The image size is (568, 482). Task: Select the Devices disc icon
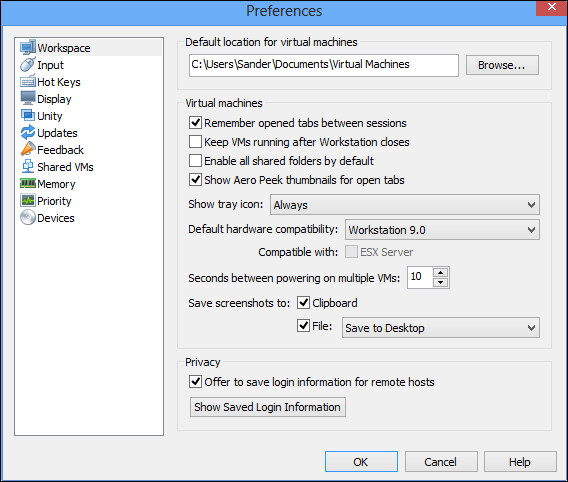pos(28,218)
